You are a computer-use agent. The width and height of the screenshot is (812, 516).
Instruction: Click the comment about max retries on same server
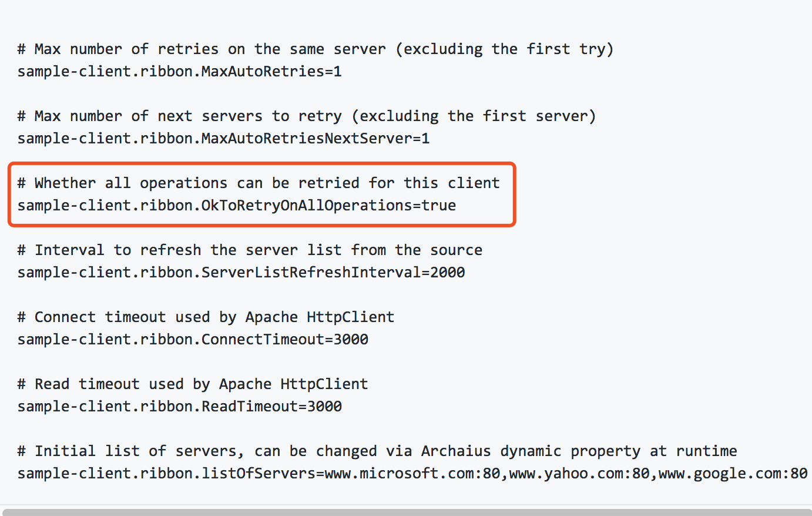(x=315, y=49)
